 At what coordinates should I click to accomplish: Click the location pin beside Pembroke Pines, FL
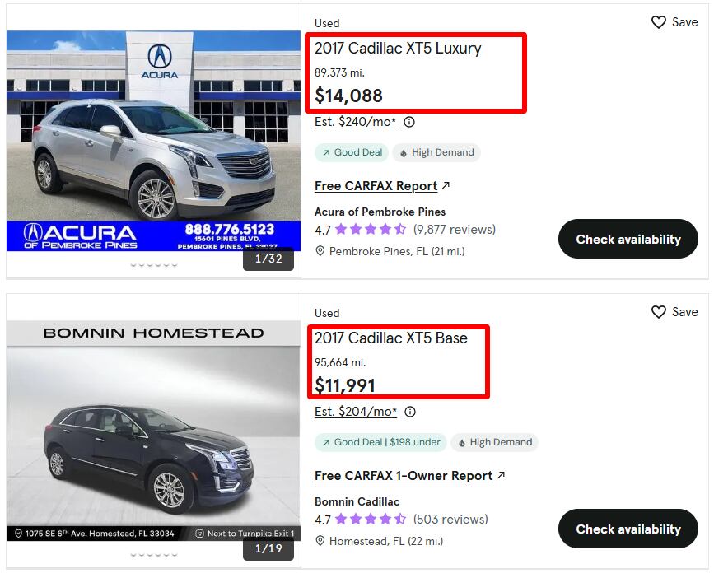(320, 251)
